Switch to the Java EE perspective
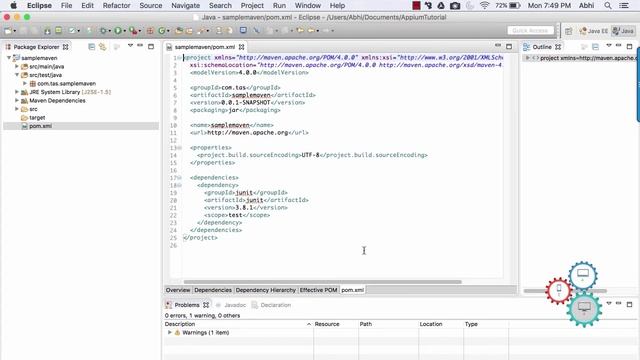The image size is (640, 360). point(593,31)
